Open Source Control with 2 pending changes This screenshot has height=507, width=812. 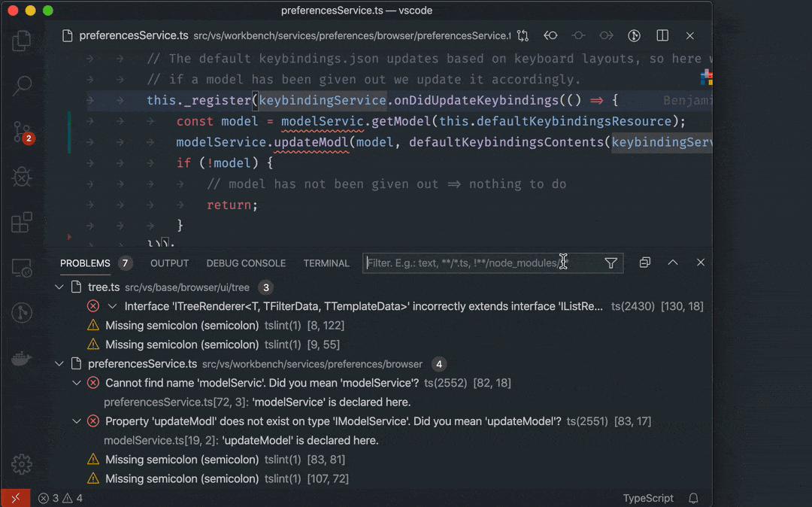(x=22, y=132)
